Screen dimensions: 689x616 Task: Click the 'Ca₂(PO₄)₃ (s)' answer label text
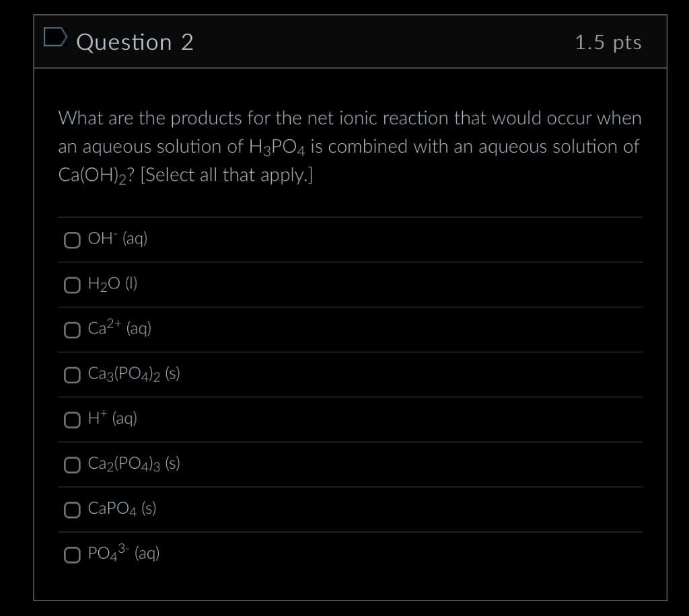[134, 464]
